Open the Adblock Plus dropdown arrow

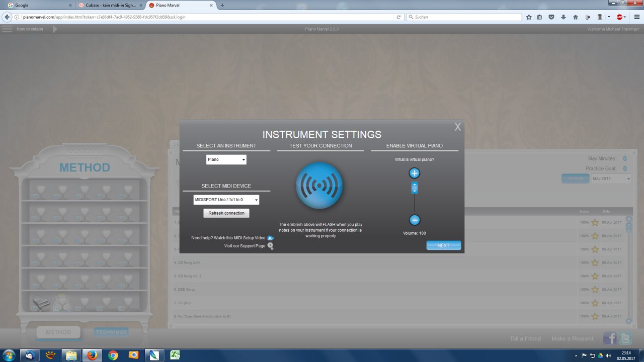(x=625, y=17)
